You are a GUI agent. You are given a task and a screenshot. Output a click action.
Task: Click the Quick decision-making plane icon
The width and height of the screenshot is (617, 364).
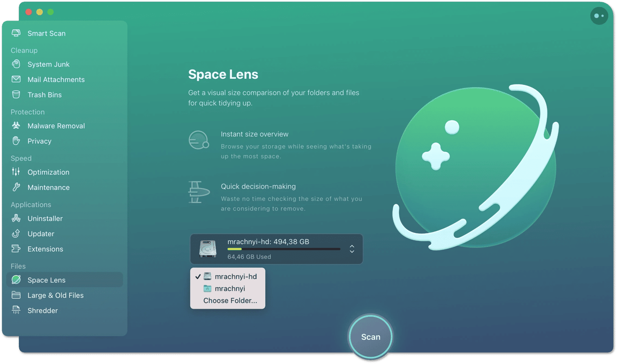coord(199,192)
